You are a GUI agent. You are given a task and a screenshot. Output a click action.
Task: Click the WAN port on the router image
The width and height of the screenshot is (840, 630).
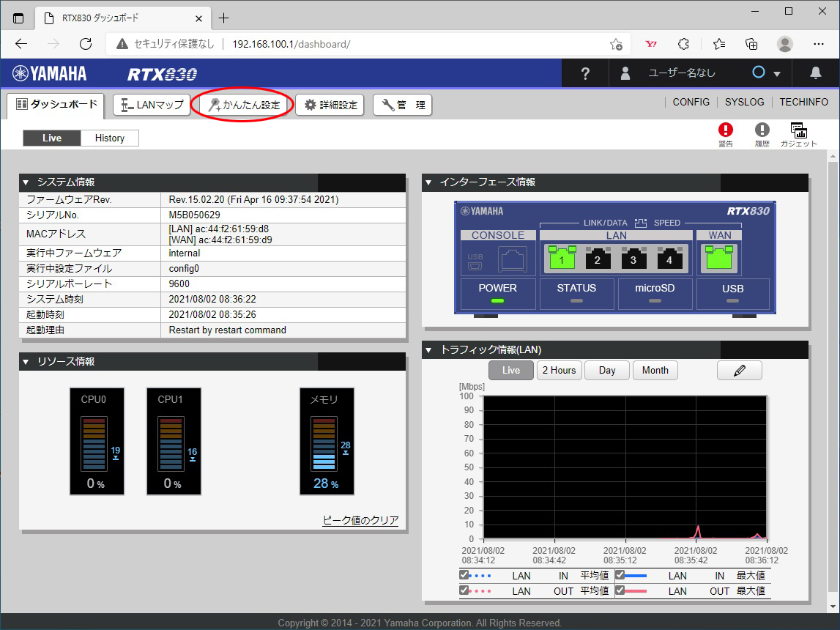(x=719, y=258)
